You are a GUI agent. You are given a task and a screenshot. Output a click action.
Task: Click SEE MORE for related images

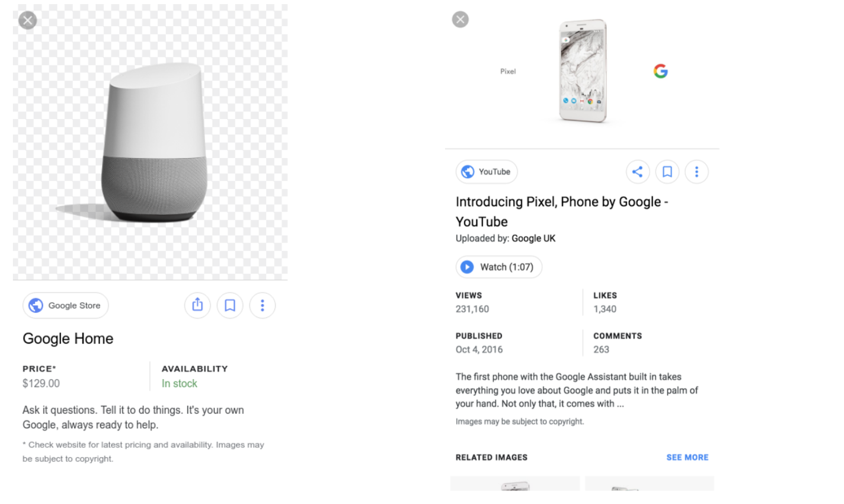pyautogui.click(x=687, y=457)
